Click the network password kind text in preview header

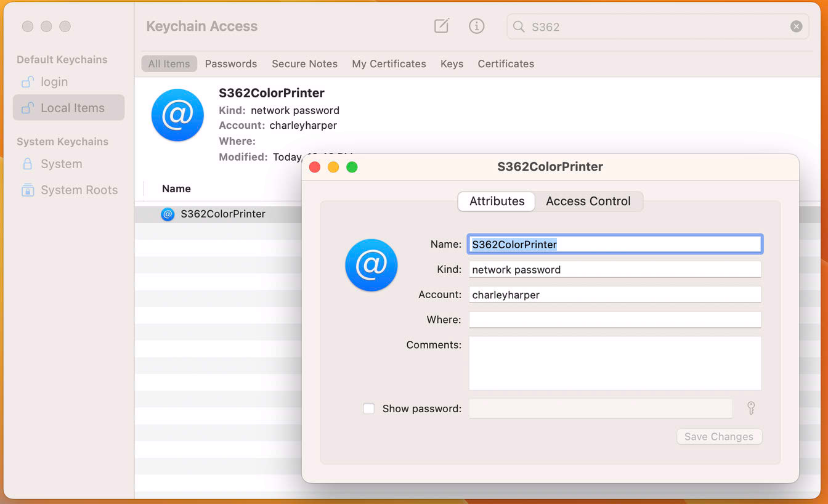click(295, 110)
